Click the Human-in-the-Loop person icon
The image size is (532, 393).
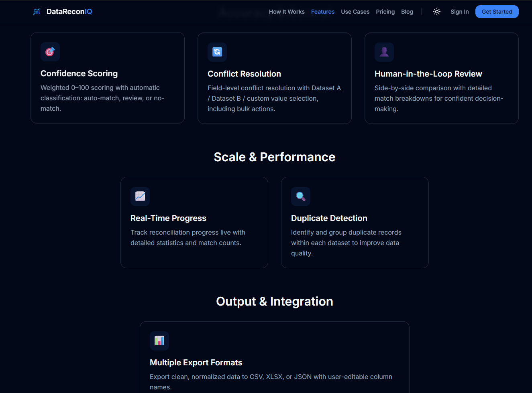[384, 52]
